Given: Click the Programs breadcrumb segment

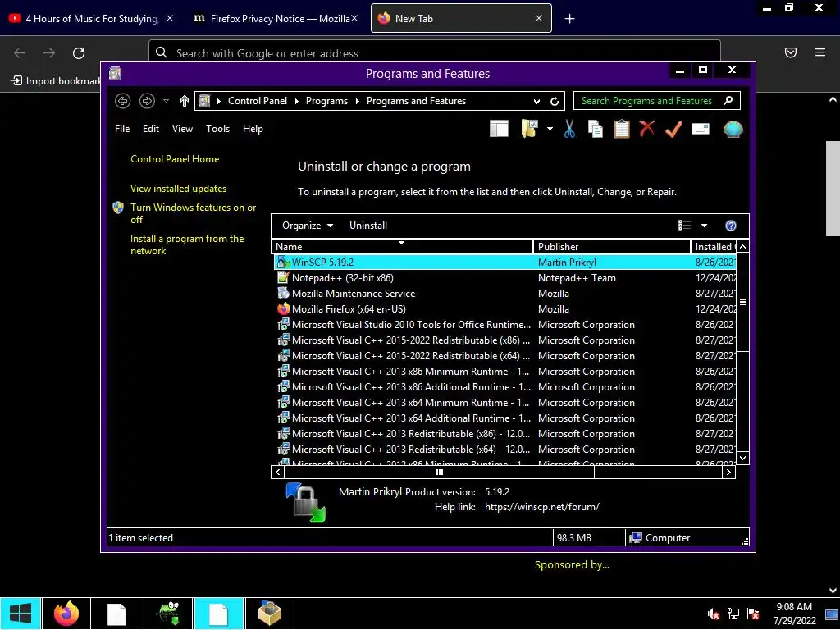Looking at the screenshot, I should click(x=326, y=101).
